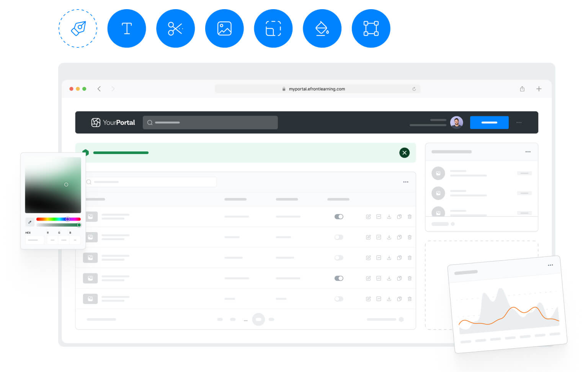Open the table's three-dot options menu
Image resolution: width=588 pixels, height=372 pixels.
click(406, 182)
